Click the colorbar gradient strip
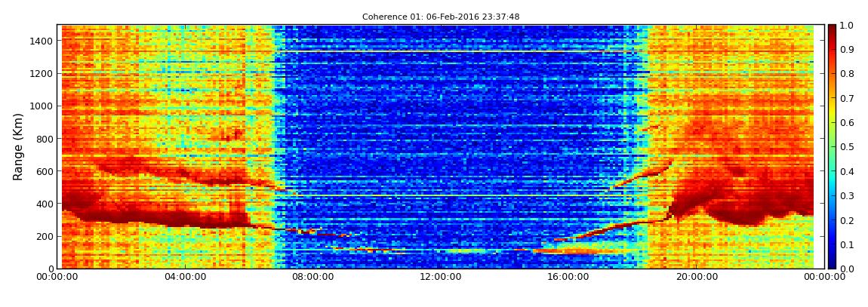The height and width of the screenshot is (307, 868). coord(832,146)
